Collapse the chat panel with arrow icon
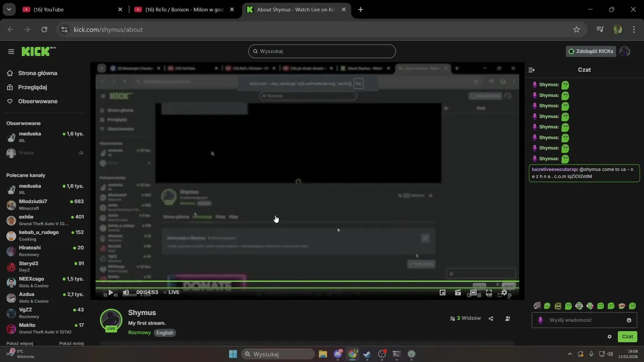Screen dimensions: 644x362 532,70
